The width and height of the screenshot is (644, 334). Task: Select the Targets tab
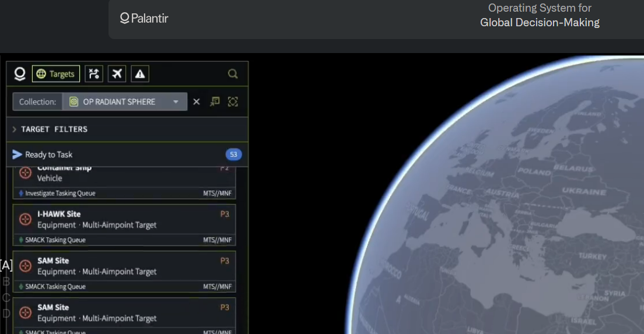click(56, 74)
